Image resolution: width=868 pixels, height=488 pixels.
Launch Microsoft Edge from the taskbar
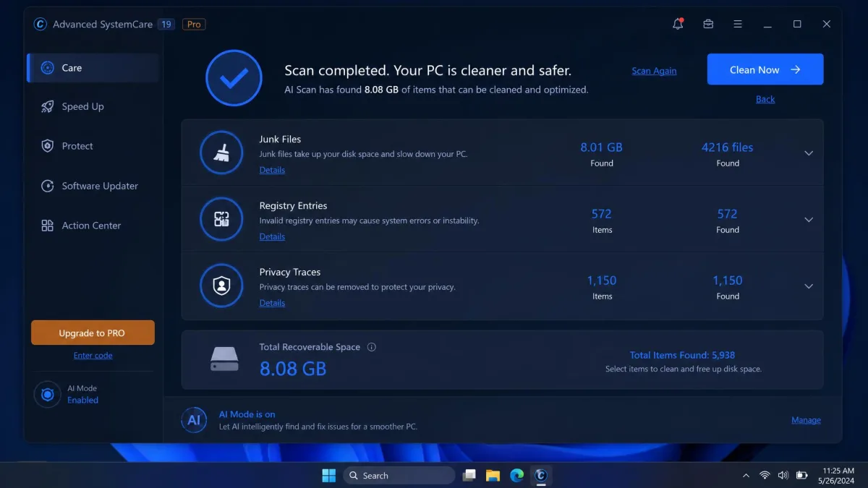pos(516,475)
